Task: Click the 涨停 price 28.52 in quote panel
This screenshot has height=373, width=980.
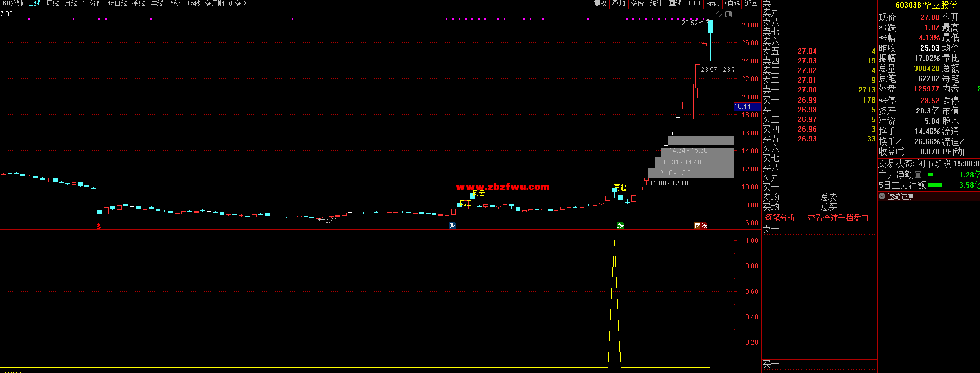Action: (x=929, y=101)
